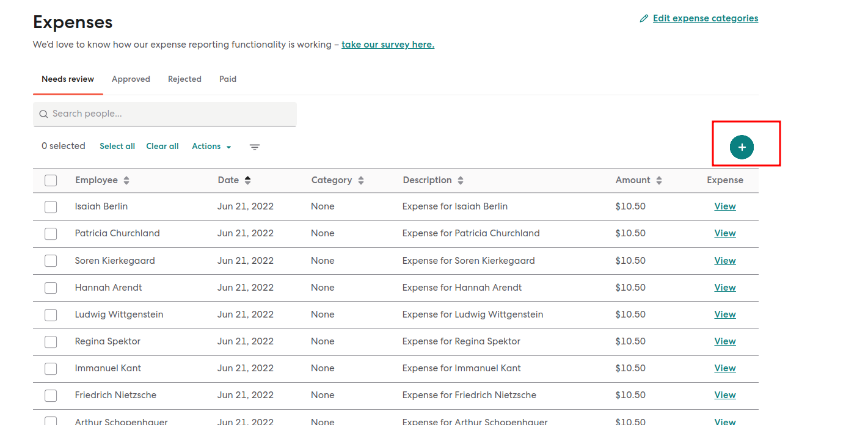Click the pencil icon beside Edit expense categories
Viewport: 868px width, 425px height.
644,19
